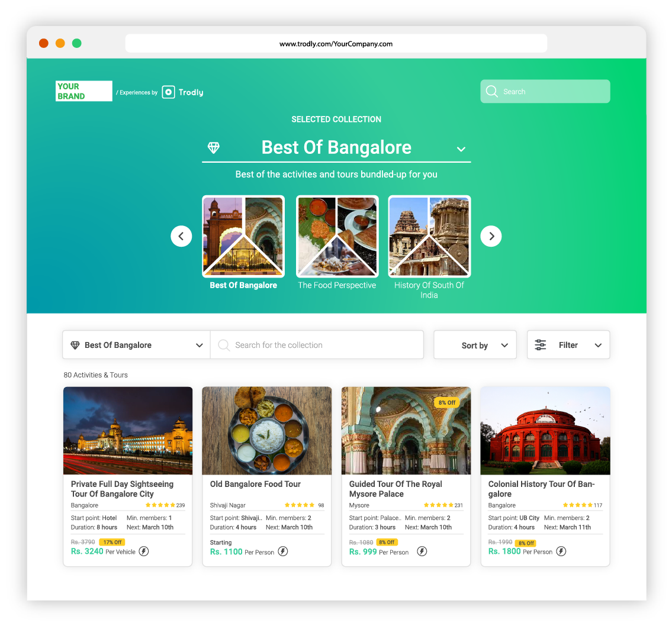Expand the Best Of Bangalore header chevron
Image resolution: width=672 pixels, height=626 pixels.
click(461, 149)
